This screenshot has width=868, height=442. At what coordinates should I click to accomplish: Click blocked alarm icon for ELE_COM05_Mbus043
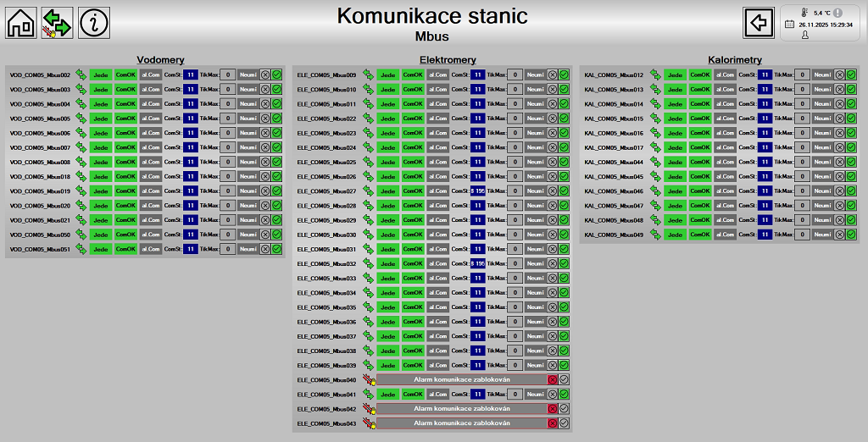369,423
